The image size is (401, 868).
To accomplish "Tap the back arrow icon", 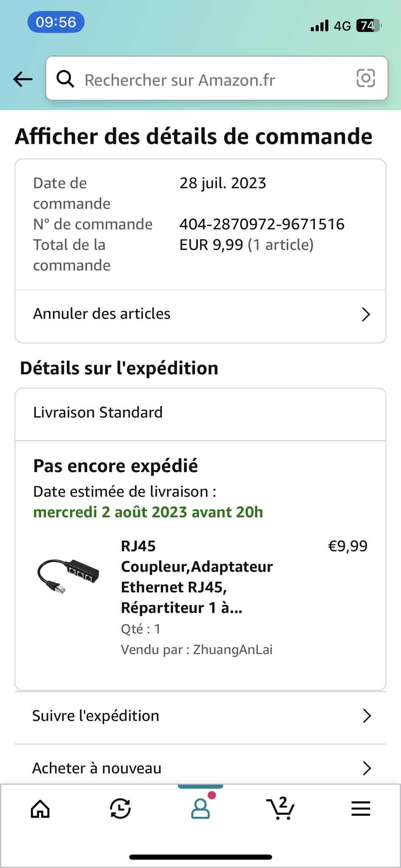I will pyautogui.click(x=23, y=79).
